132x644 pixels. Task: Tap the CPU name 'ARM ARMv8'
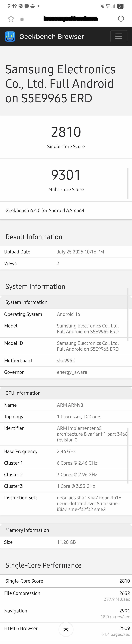pyautogui.click(x=70, y=405)
